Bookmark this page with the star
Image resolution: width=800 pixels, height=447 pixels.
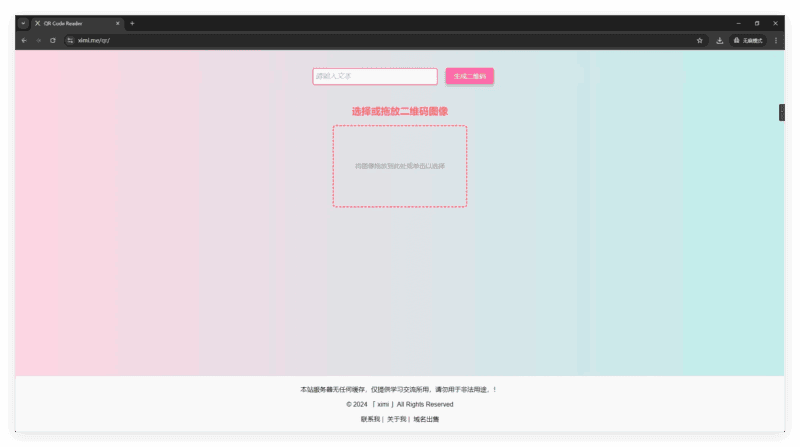pyautogui.click(x=699, y=40)
